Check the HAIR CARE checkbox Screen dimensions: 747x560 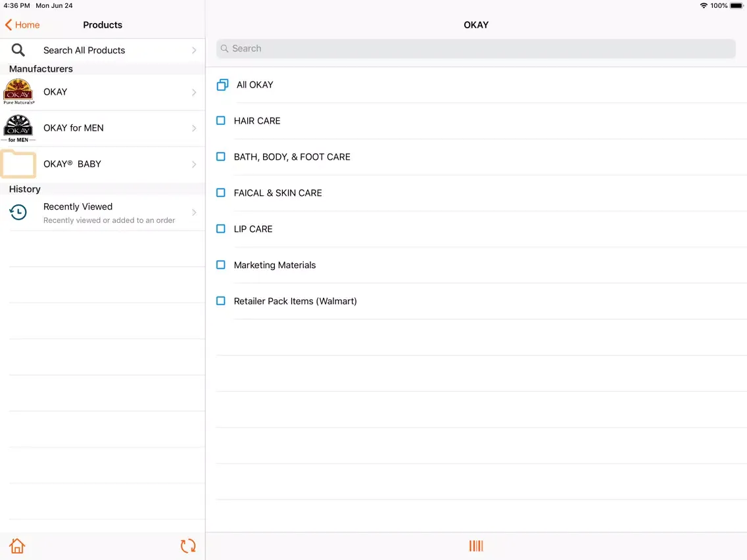pyautogui.click(x=220, y=120)
